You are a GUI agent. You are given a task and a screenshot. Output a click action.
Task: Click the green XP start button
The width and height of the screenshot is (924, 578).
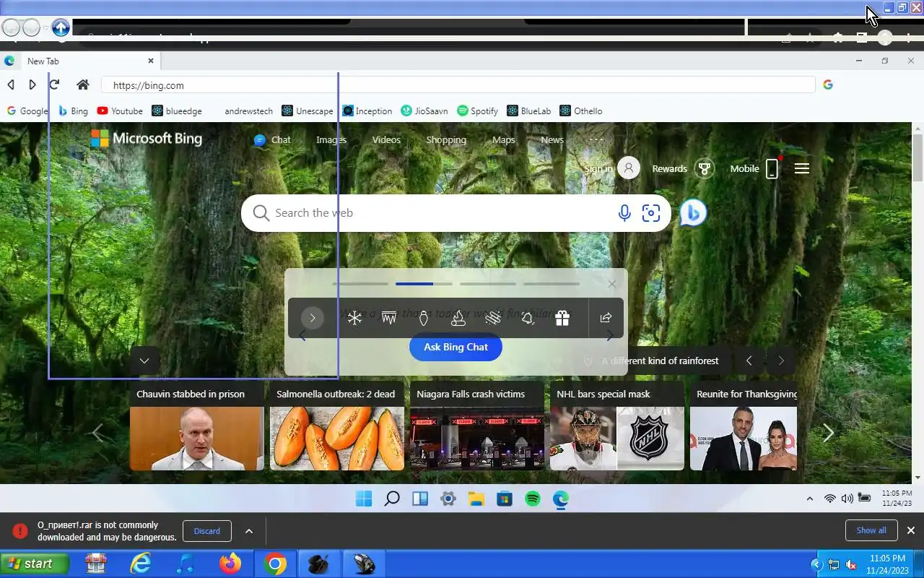pos(35,564)
